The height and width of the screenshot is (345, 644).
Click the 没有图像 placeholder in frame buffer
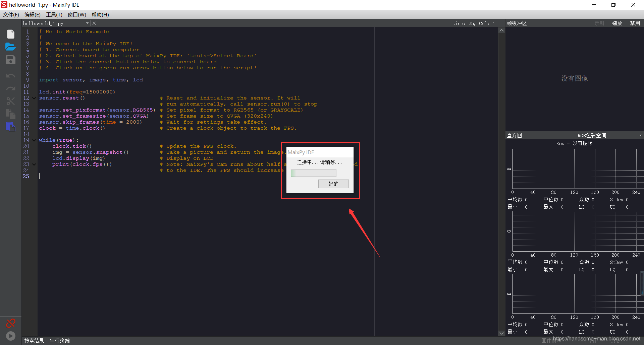tap(575, 78)
